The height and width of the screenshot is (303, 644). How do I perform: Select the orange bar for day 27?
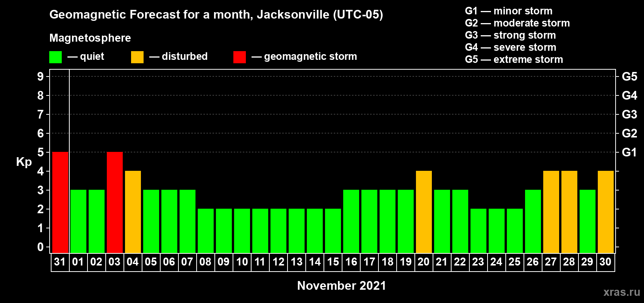pyautogui.click(x=551, y=212)
